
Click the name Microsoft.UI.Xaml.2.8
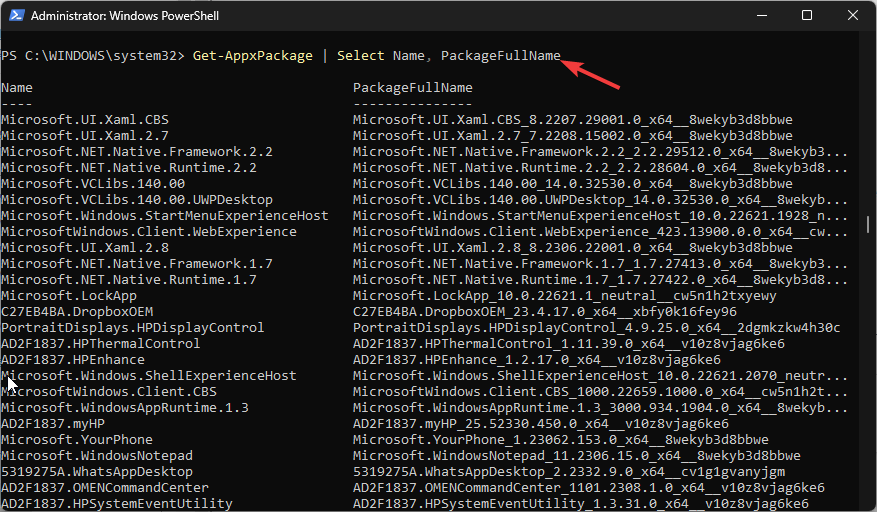coord(85,248)
